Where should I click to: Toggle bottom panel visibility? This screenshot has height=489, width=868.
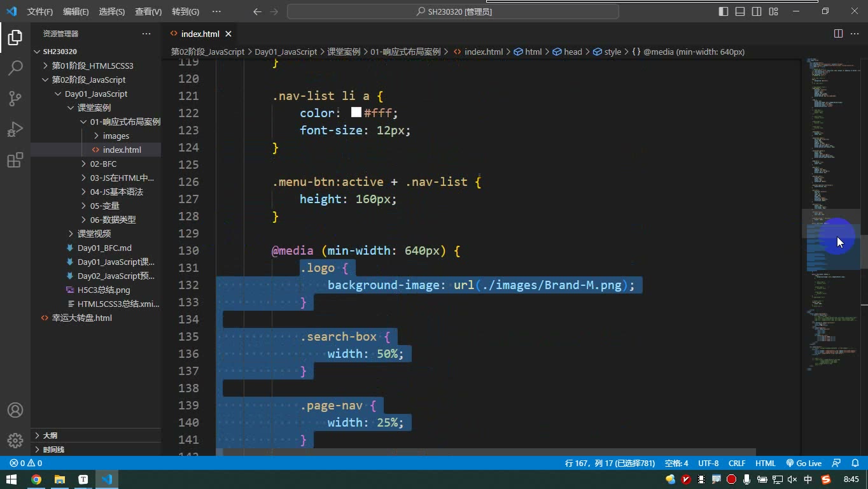pos(740,11)
